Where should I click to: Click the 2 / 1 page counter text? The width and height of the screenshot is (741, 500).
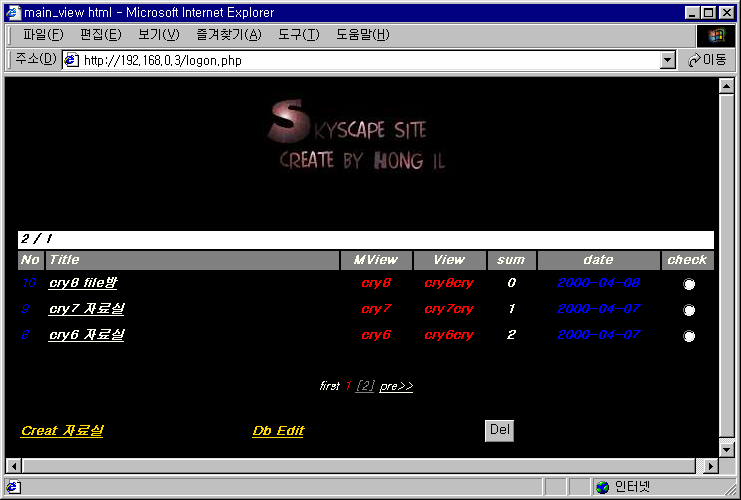36,239
